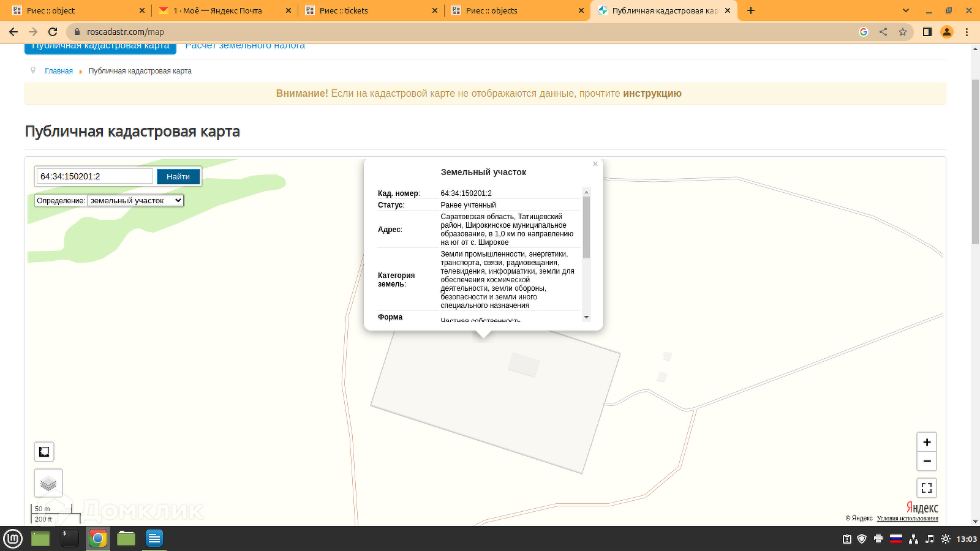This screenshot has height=551, width=980.
Task: Close the Земельный участок info balloon
Action: [x=595, y=164]
